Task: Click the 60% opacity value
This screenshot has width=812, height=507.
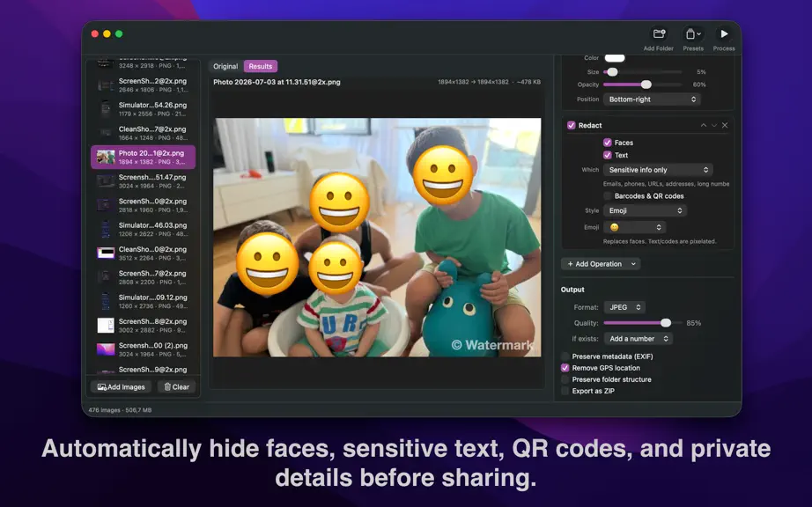Action: coord(699,84)
